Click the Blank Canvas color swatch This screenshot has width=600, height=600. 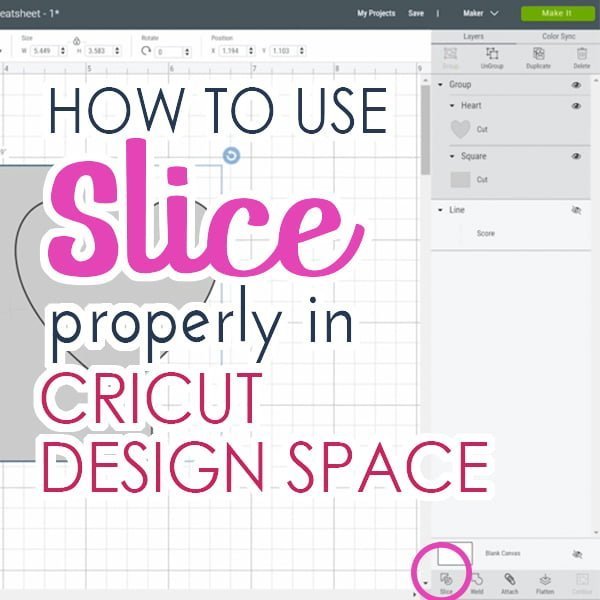(x=455, y=553)
